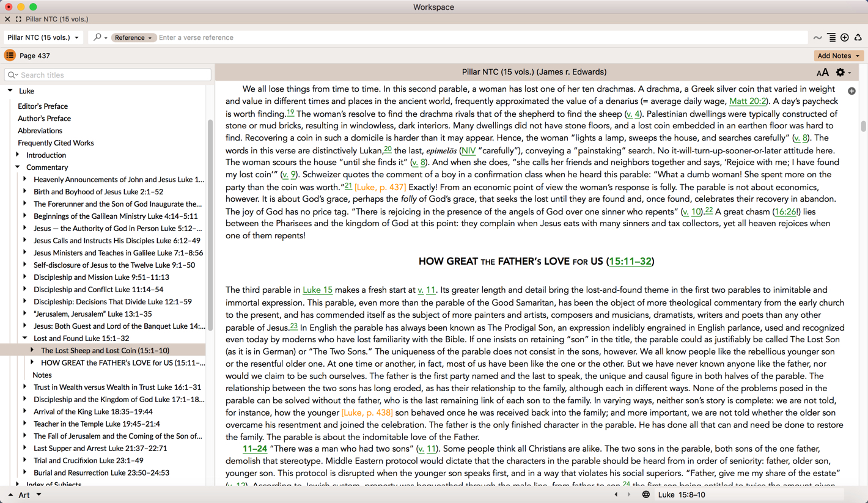Click the text pane vertical scrollbar
Viewport: 868px width, 503px height.
(863, 127)
